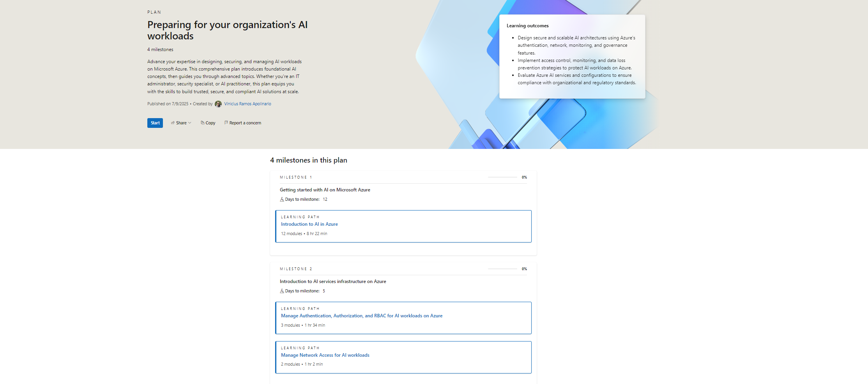Viewport: 868px width, 384px height.
Task: Open Vinicius Ramos Apolinario's profile link
Action: point(247,104)
